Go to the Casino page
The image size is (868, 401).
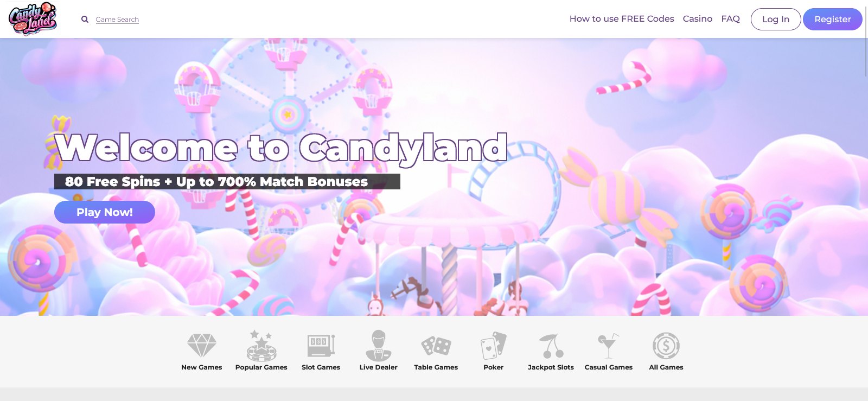click(698, 18)
